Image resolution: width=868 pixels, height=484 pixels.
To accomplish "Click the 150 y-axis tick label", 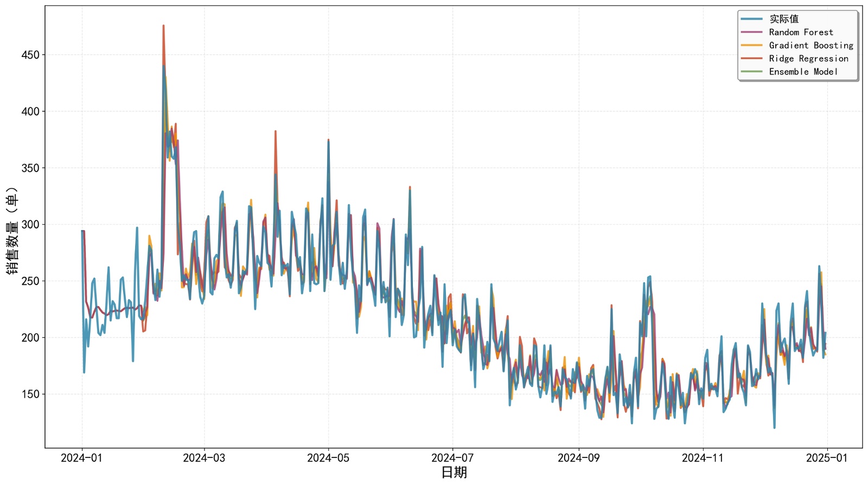I will 30,394.
